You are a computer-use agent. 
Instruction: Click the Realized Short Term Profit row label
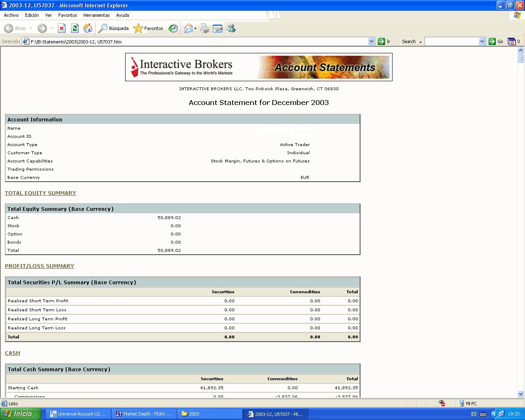[38, 301]
